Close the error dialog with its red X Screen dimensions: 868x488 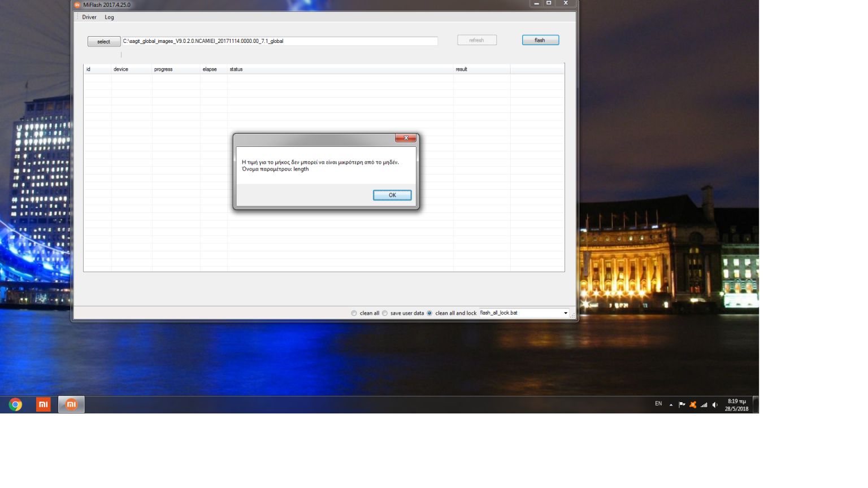point(406,138)
